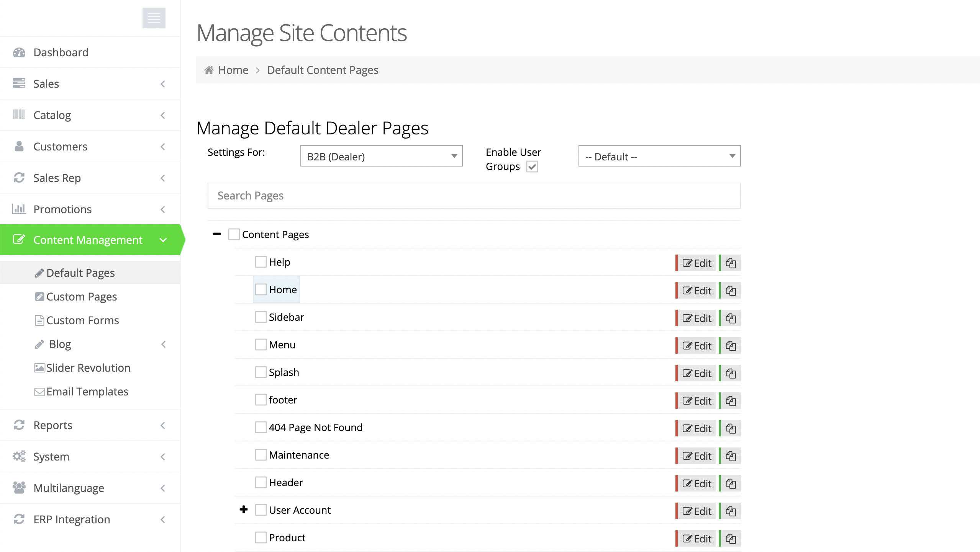Click the Slider Revolution image icon

pyautogui.click(x=39, y=368)
